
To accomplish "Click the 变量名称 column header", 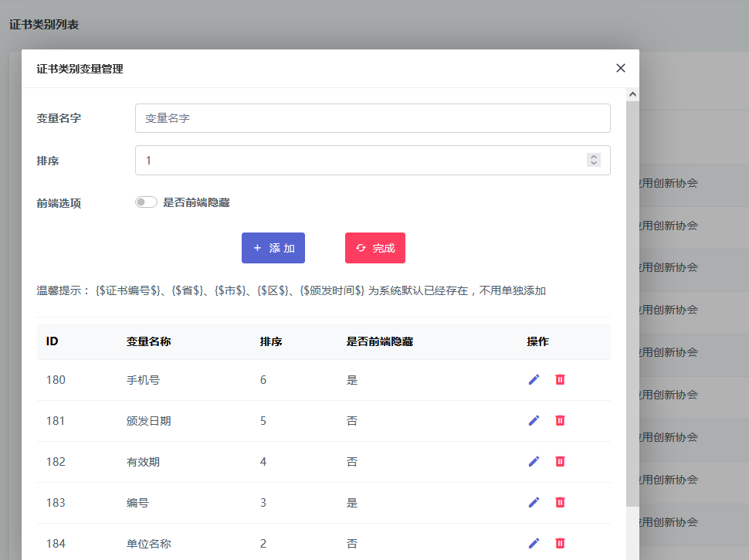I will (148, 341).
